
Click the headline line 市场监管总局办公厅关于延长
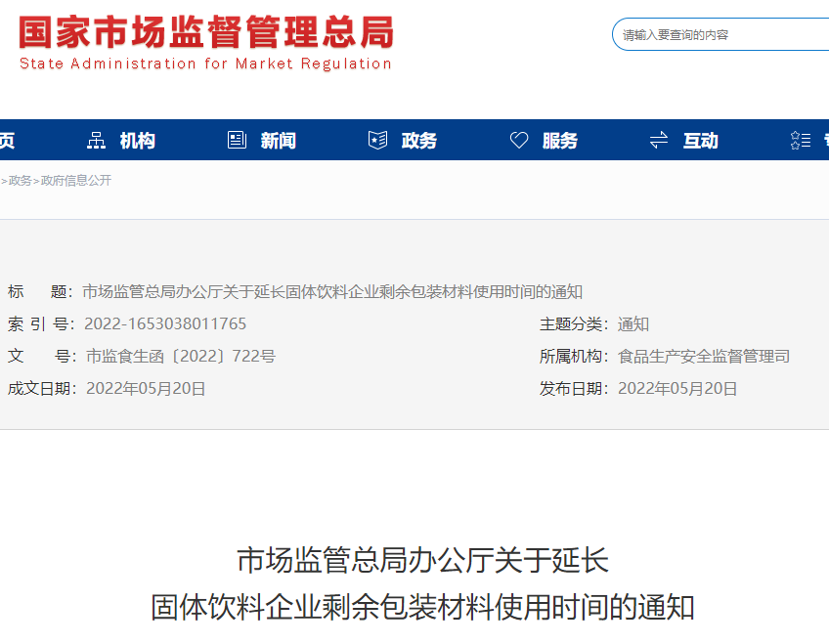pos(422,561)
